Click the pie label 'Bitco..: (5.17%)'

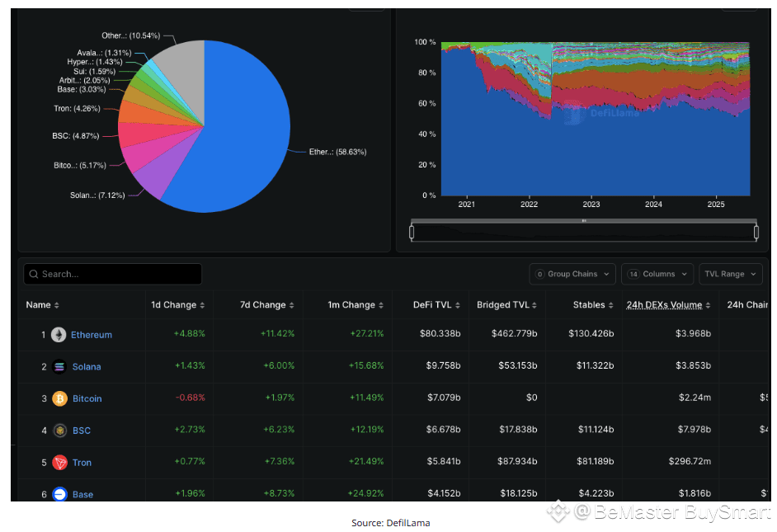coord(80,166)
